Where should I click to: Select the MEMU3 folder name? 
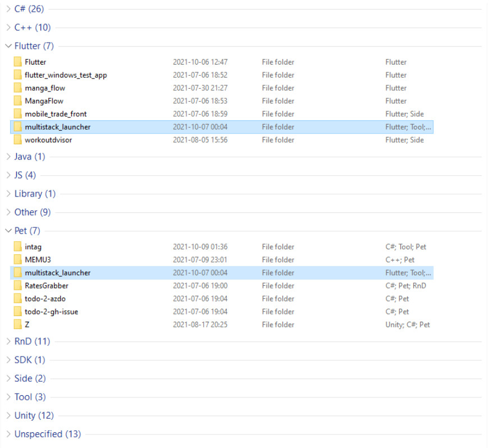tap(38, 260)
